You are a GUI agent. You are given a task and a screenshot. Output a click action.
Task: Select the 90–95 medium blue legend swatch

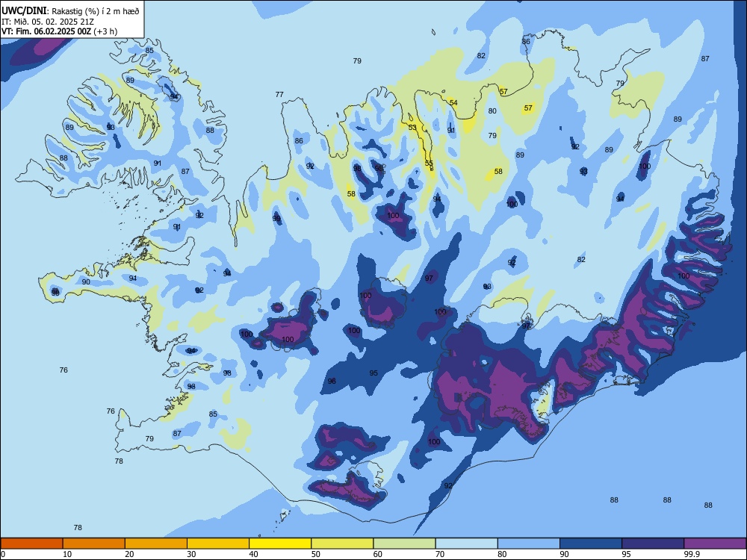click(591, 544)
